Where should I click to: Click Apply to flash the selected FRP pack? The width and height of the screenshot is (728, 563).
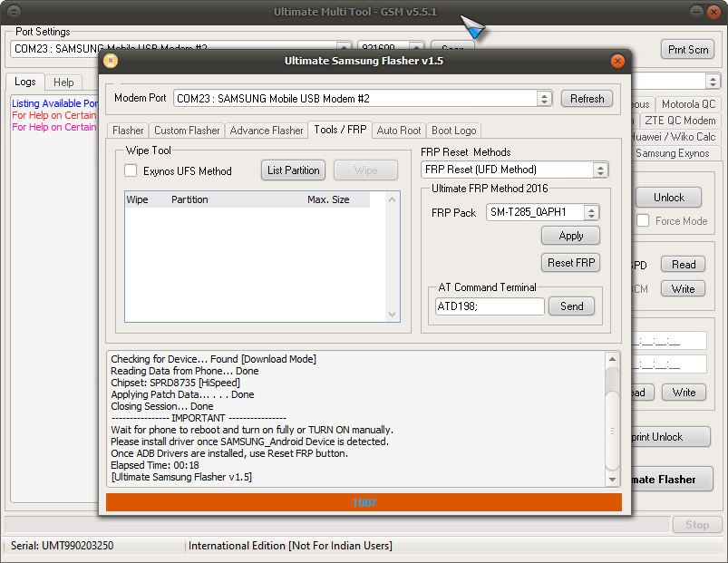570,235
